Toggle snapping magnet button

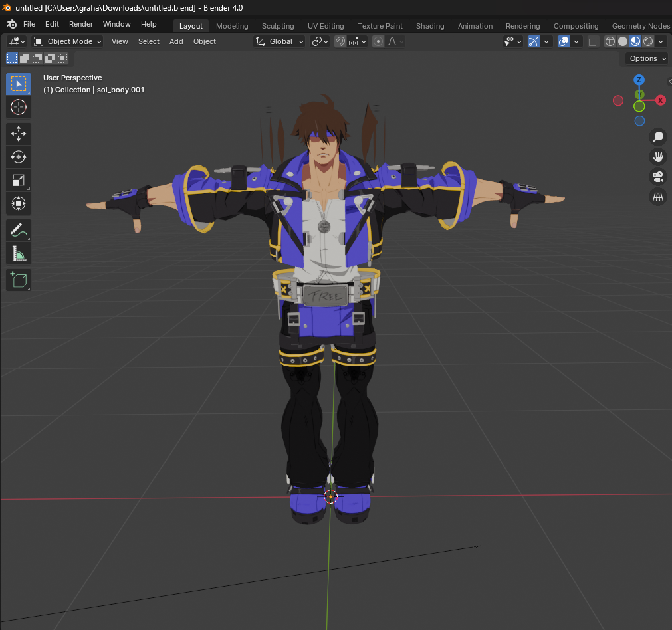point(340,41)
